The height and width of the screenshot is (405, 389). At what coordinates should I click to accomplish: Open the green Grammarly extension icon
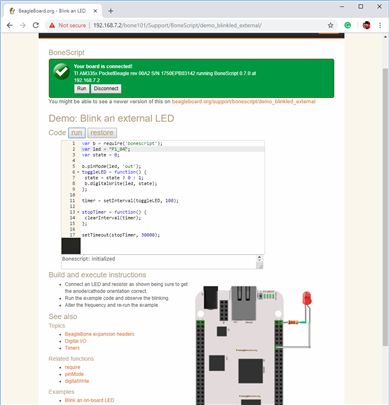click(348, 25)
